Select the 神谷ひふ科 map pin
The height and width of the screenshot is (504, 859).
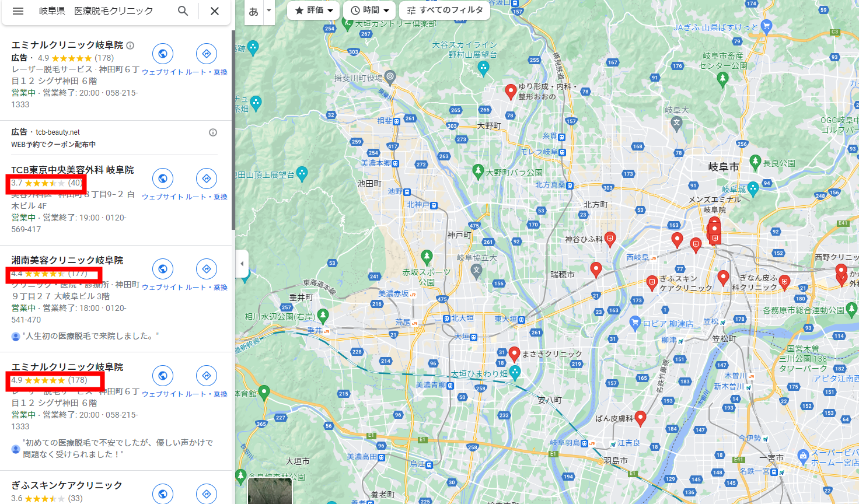click(x=610, y=239)
